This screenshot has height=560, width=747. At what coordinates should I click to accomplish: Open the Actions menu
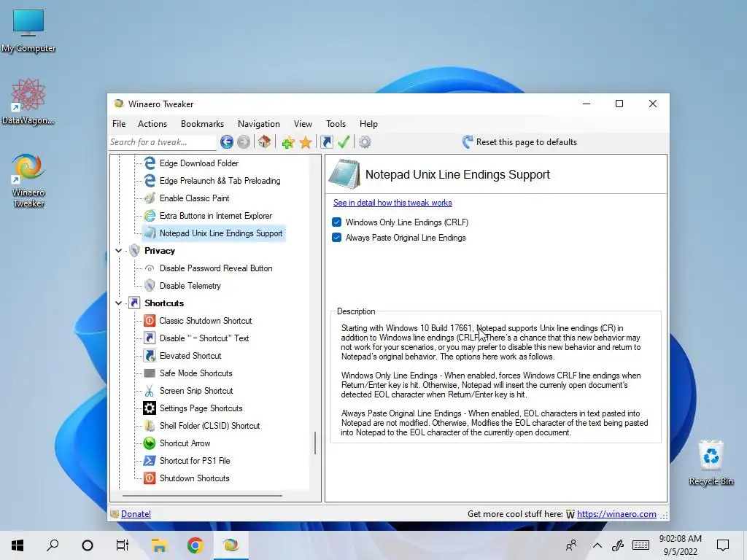(x=152, y=124)
